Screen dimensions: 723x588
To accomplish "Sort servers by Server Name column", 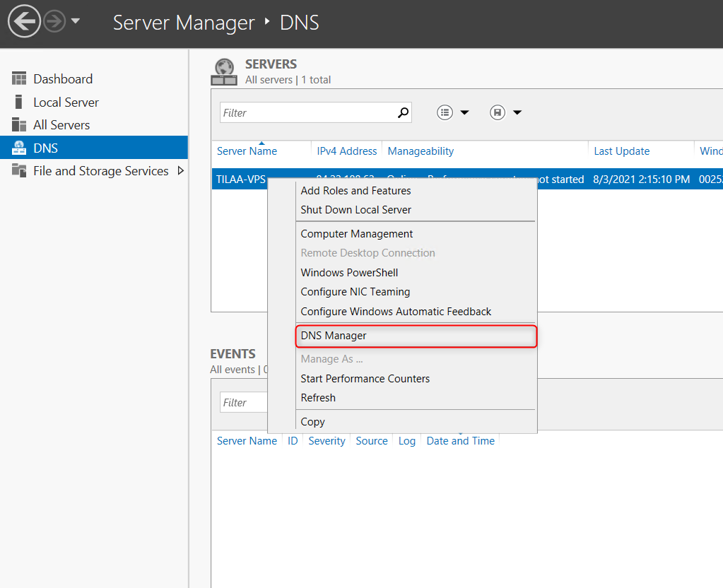I will (x=247, y=151).
